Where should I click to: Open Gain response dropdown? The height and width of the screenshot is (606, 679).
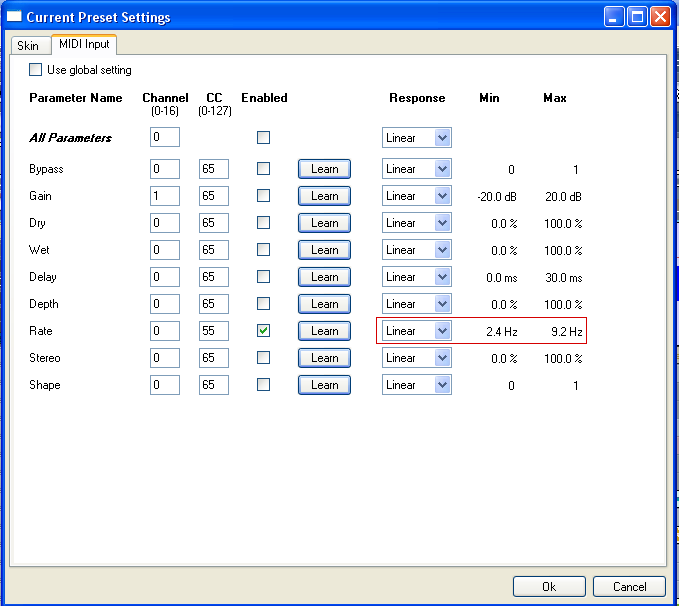coord(417,195)
